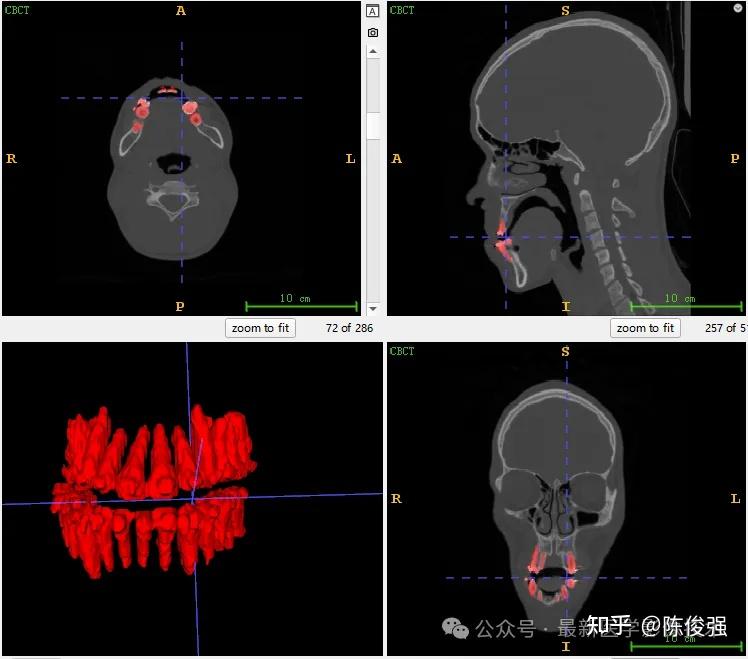Click the 'P' label at bottom of axial view

[x=180, y=306]
